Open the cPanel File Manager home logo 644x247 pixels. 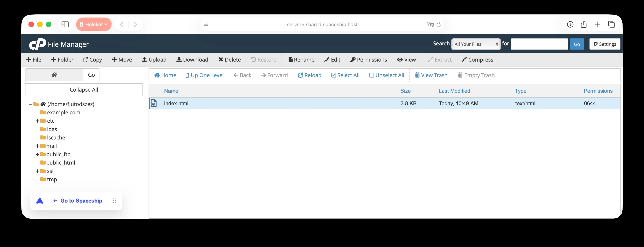[x=37, y=44]
